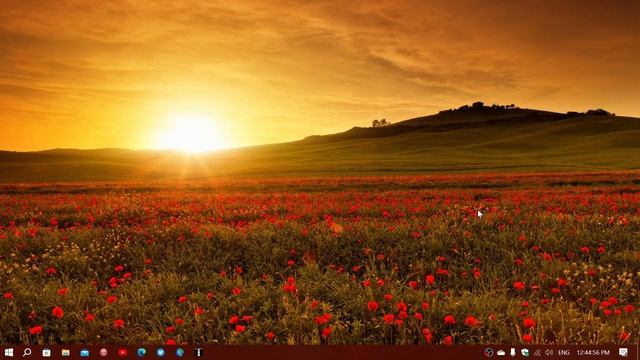
Task: Open the black-white taskbar app icon
Action: (199, 352)
